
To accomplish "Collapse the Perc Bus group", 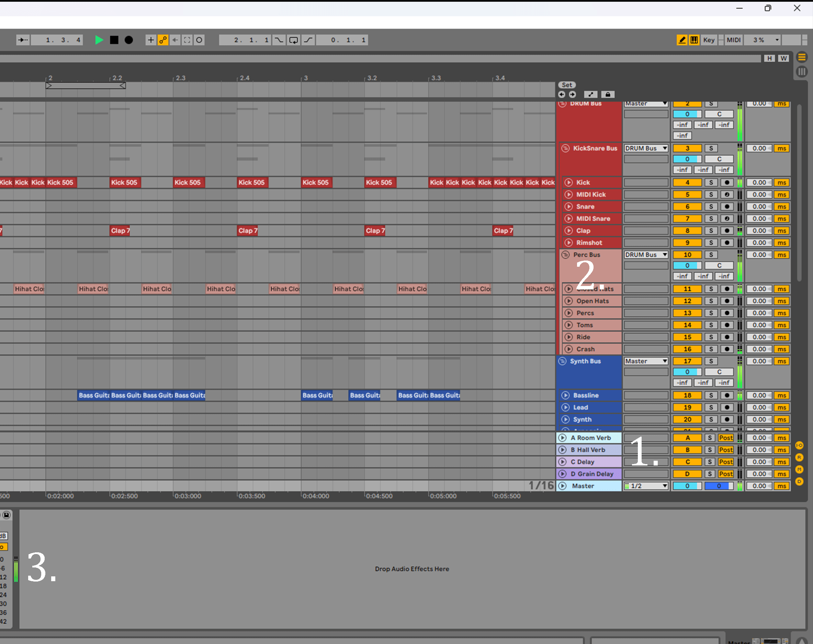I will (565, 255).
